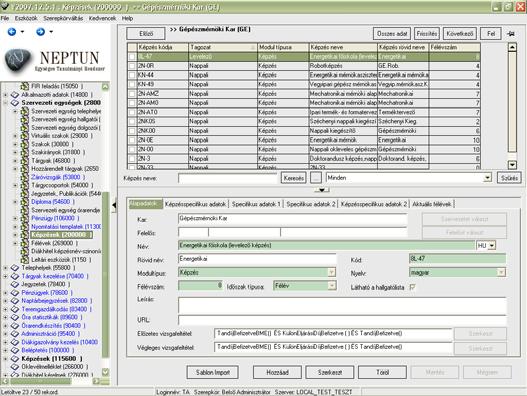The image size is (527, 396).
Task: Click the Alkalmazotti adatok node icon
Action: click(x=14, y=95)
